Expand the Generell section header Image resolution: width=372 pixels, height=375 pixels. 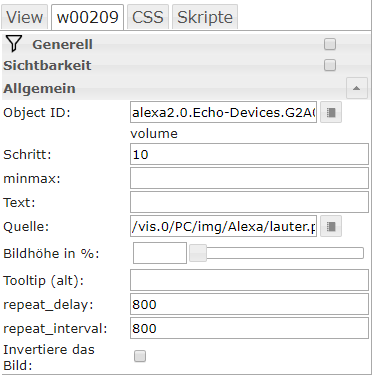[62, 45]
